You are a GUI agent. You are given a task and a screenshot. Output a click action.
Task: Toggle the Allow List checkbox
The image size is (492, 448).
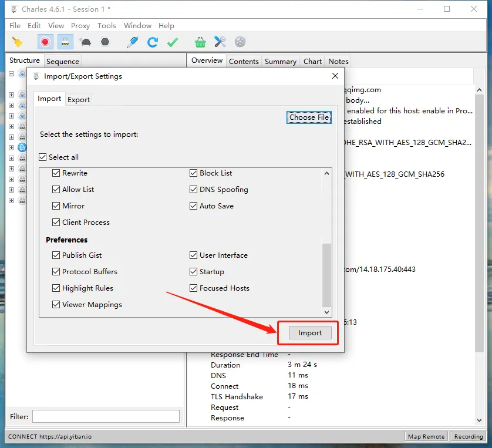(x=56, y=190)
